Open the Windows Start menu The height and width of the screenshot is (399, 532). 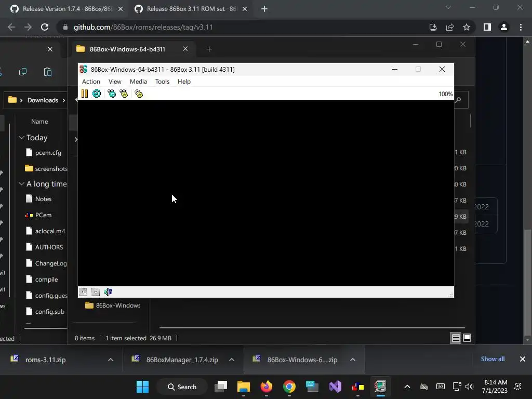click(142, 387)
